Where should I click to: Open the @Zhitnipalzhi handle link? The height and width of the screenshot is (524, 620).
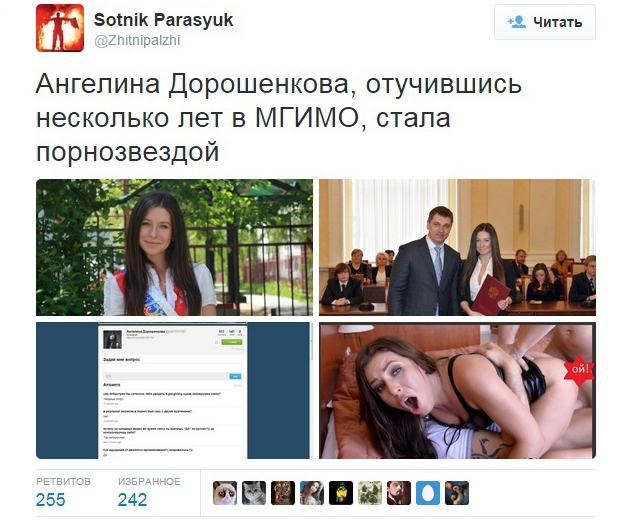(x=137, y=40)
